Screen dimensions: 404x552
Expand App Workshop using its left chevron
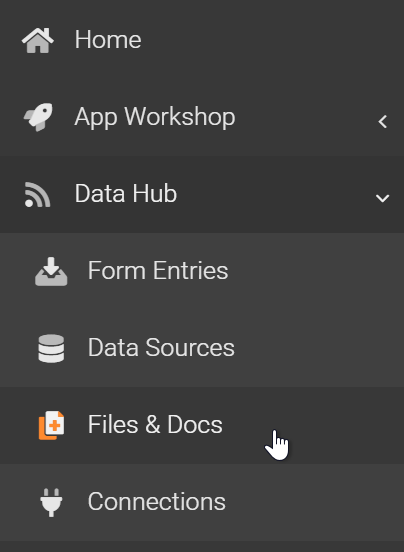point(383,121)
